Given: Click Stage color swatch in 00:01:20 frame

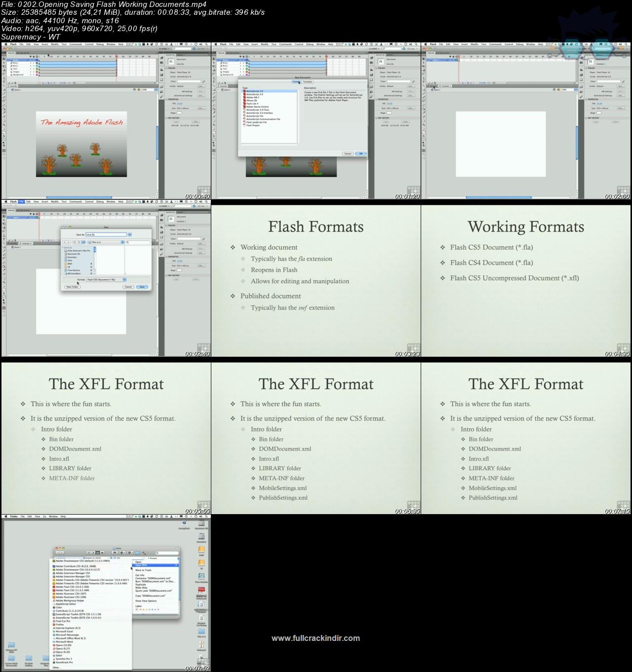Looking at the screenshot, I should pyautogui.click(x=389, y=113).
